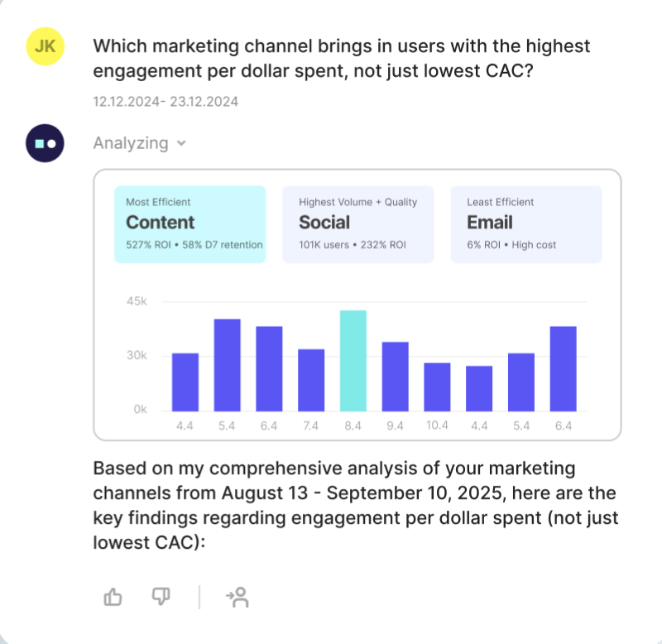Expand the Analyzing chevron
The image size is (662, 644).
coord(182,143)
